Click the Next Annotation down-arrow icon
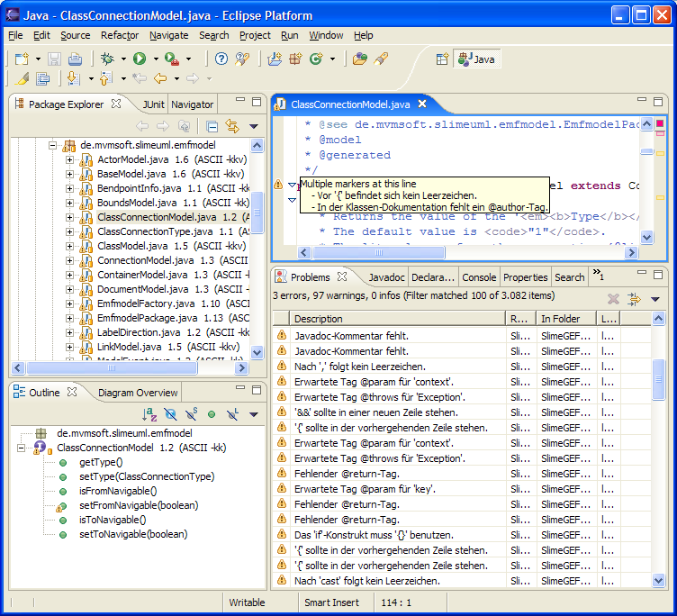The image size is (677, 616). (74, 78)
